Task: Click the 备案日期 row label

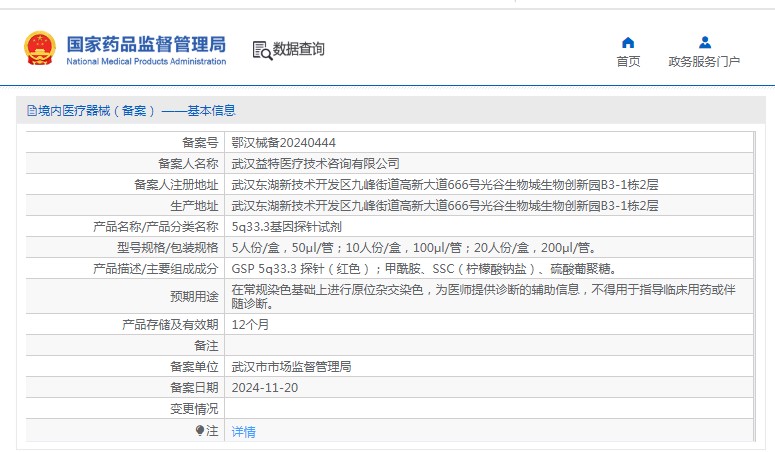Action: (194, 387)
